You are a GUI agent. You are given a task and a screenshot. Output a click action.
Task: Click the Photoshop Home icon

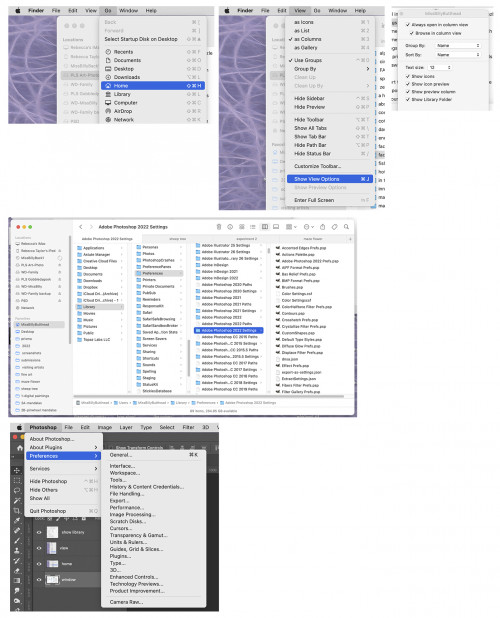coord(20,448)
